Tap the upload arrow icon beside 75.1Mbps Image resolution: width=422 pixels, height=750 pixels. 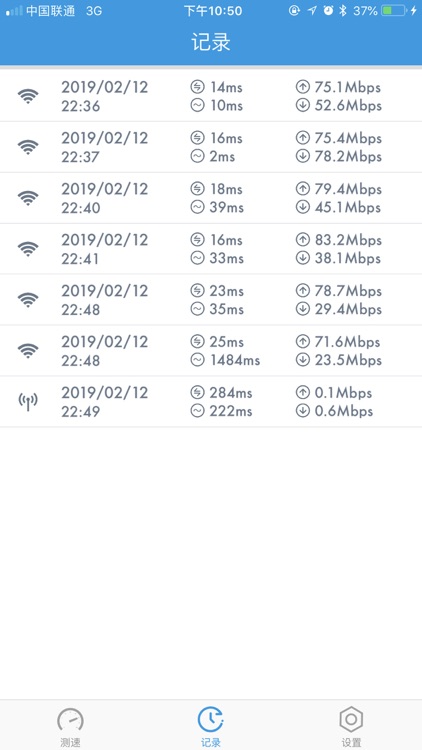tap(302, 87)
